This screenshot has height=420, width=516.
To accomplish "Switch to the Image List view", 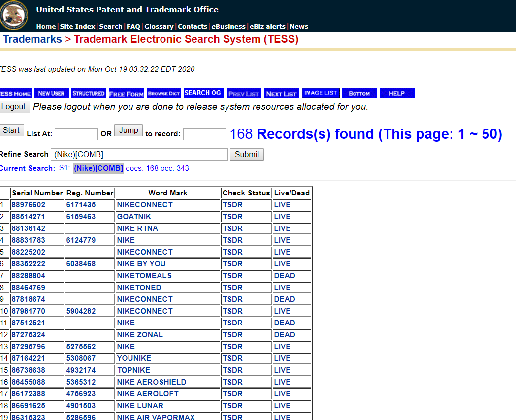I will (x=321, y=93).
